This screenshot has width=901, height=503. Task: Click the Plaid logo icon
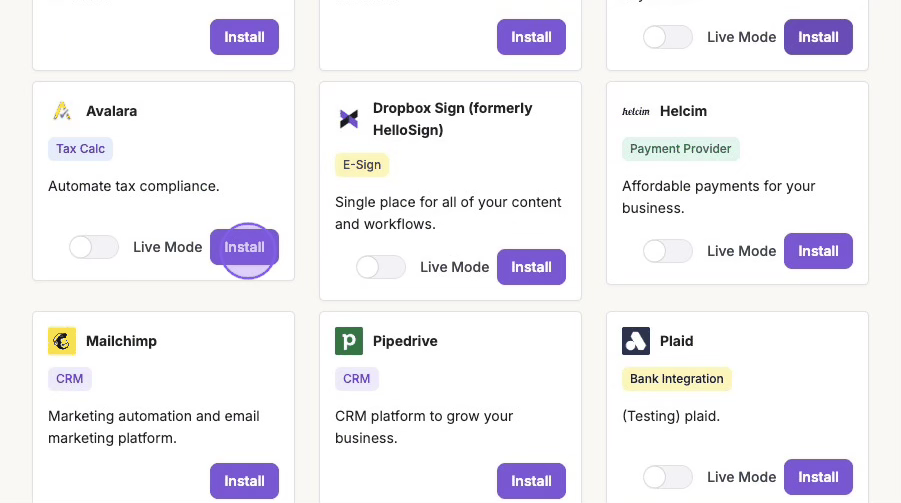(636, 341)
